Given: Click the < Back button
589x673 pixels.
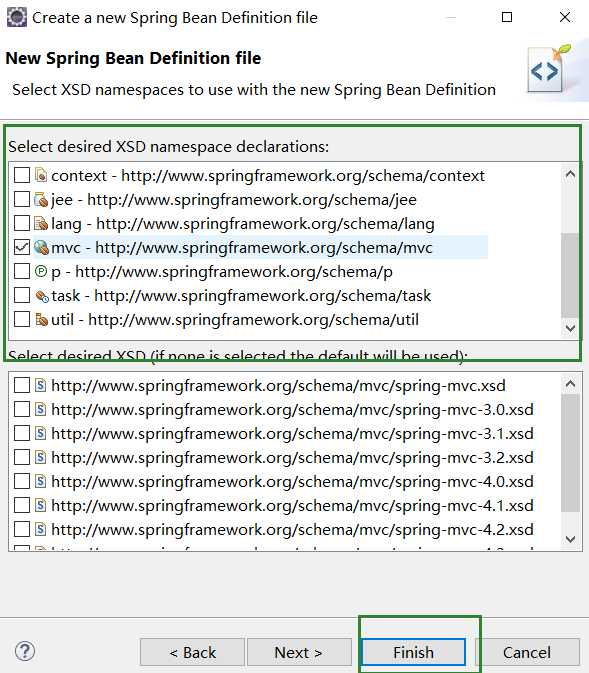Looking at the screenshot, I should [x=192, y=652].
